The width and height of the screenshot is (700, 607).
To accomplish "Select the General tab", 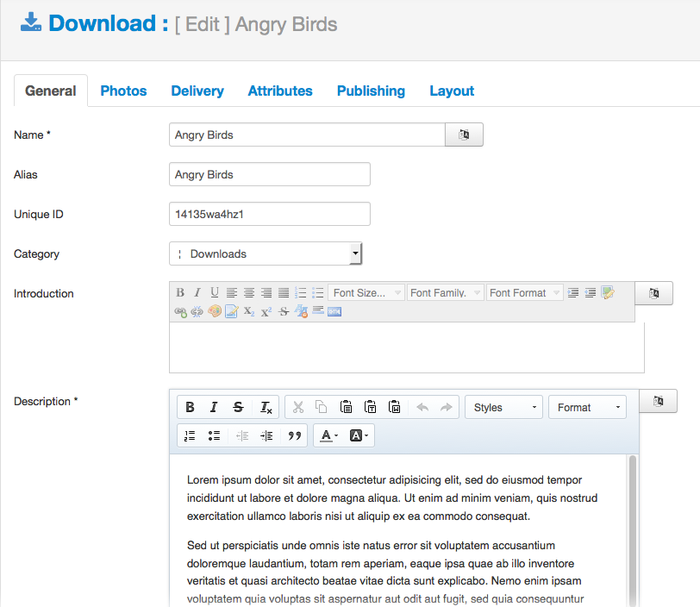I will click(51, 91).
